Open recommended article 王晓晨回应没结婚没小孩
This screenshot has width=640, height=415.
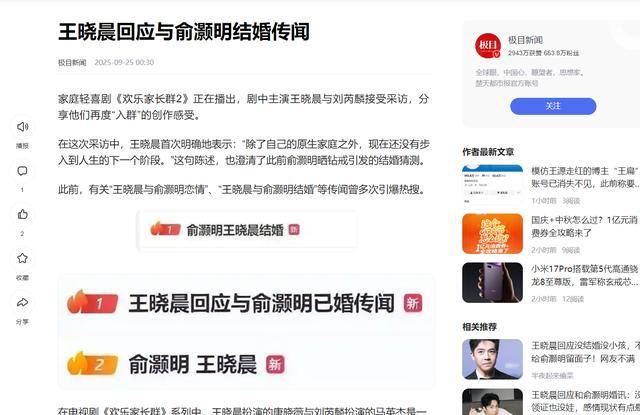(585, 352)
